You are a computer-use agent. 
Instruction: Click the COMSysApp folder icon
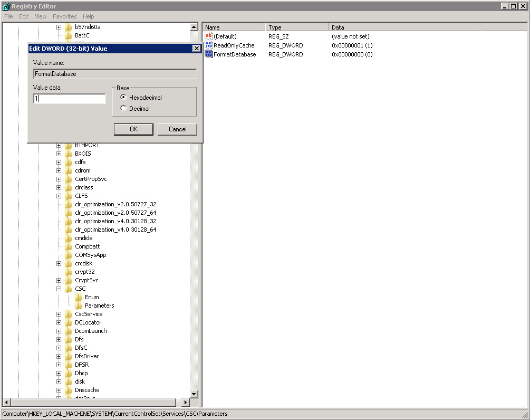coord(68,255)
